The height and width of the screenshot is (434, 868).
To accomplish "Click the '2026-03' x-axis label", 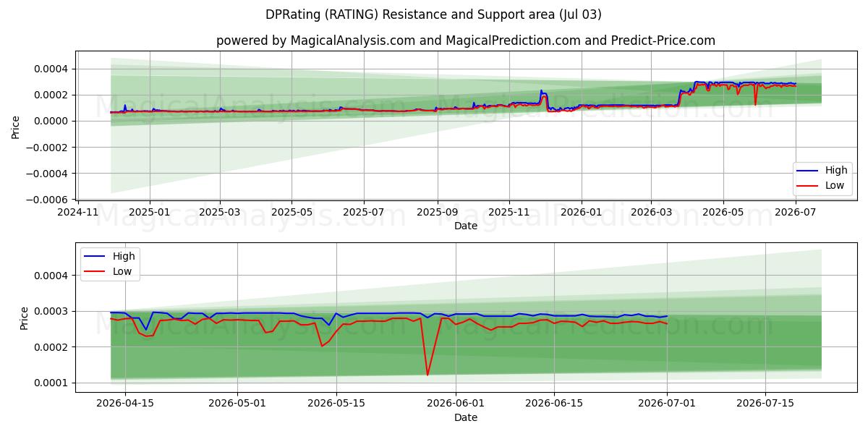I will click(650, 213).
